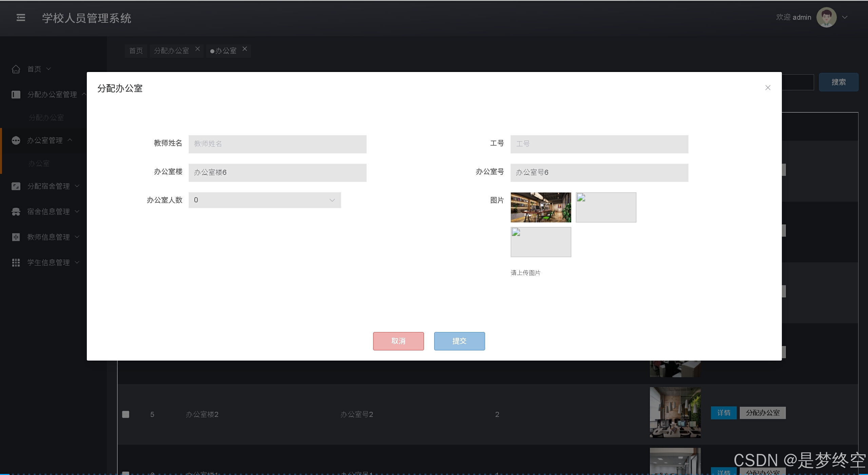This screenshot has height=475, width=868.
Task: Close the 分配办公室 tab
Action: (197, 49)
